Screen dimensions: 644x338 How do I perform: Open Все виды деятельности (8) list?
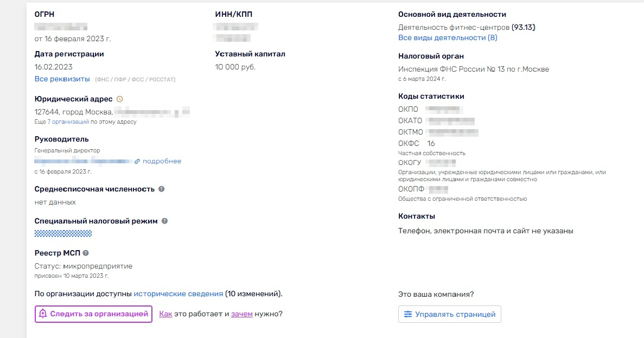[x=448, y=38]
